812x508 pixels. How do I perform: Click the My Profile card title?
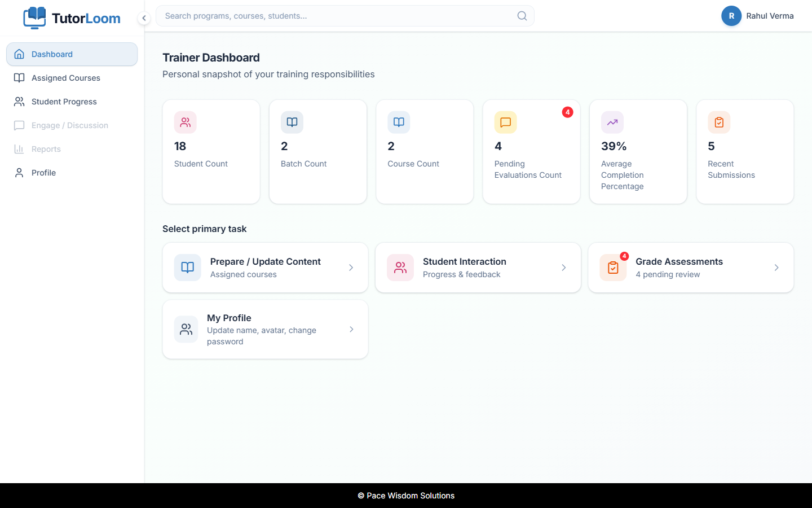coord(229,318)
